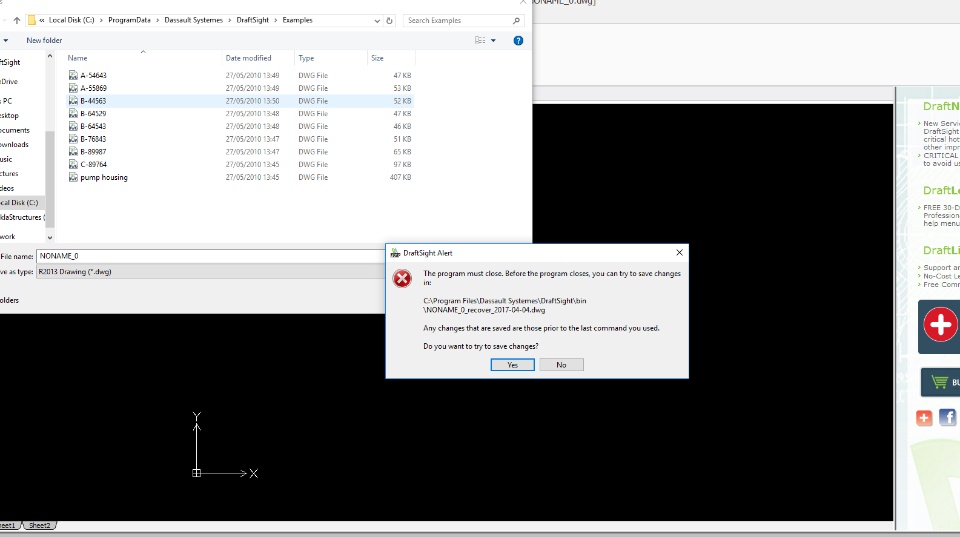Close the DraftSight Alert dialog
This screenshot has width=960, height=537.
679,252
